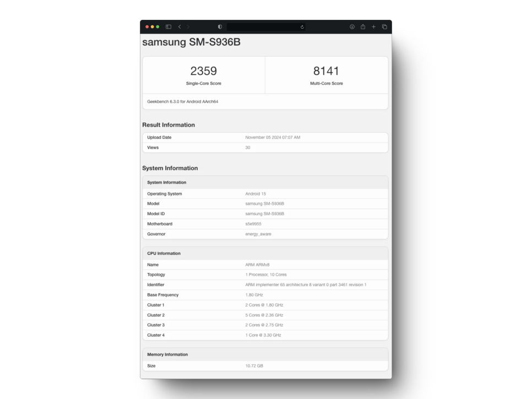Select motherboard value s5e9955

click(253, 224)
